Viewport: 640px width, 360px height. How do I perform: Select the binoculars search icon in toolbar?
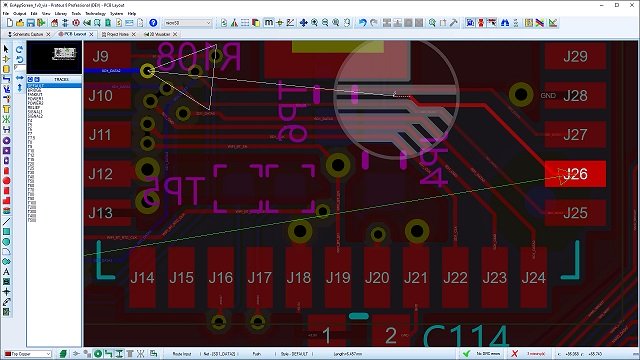pyautogui.click(x=505, y=23)
